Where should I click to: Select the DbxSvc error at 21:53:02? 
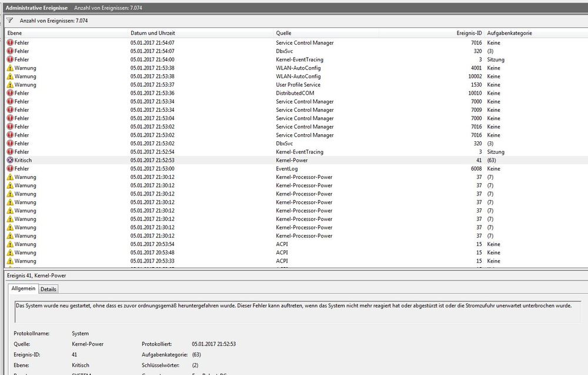pyautogui.click(x=284, y=144)
